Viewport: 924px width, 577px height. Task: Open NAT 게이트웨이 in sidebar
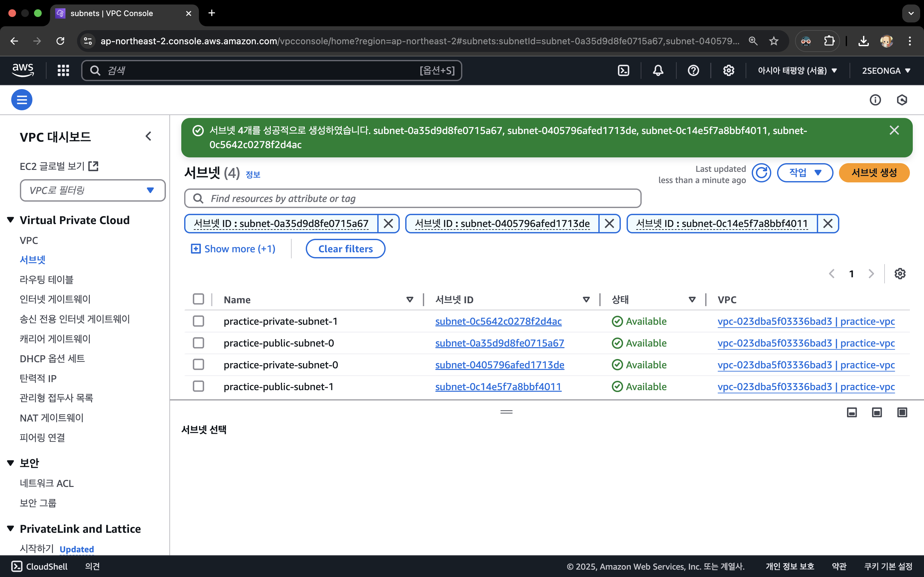pyautogui.click(x=52, y=418)
